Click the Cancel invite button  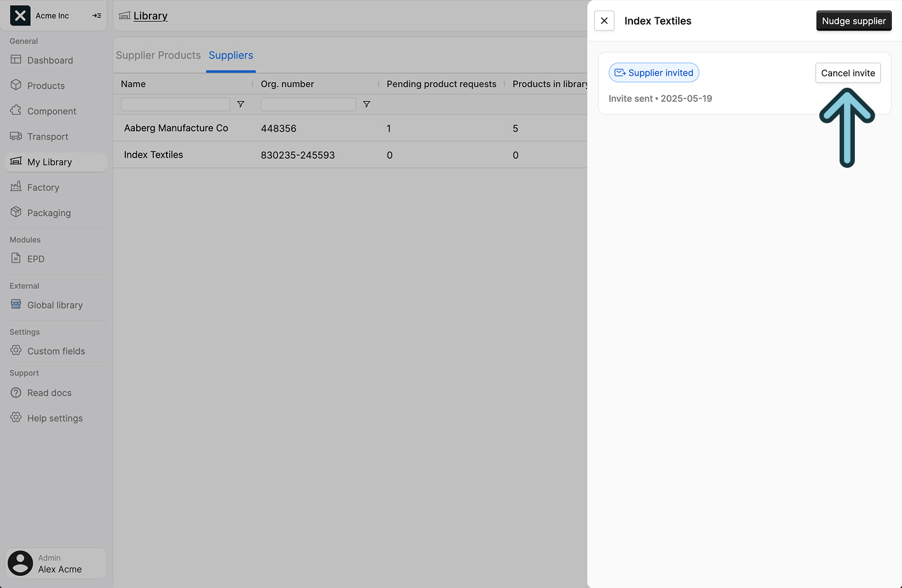point(847,73)
